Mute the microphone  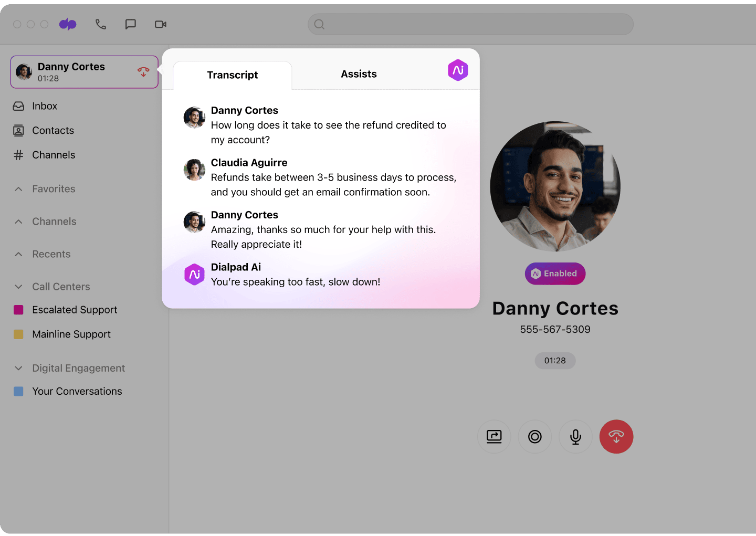(575, 436)
